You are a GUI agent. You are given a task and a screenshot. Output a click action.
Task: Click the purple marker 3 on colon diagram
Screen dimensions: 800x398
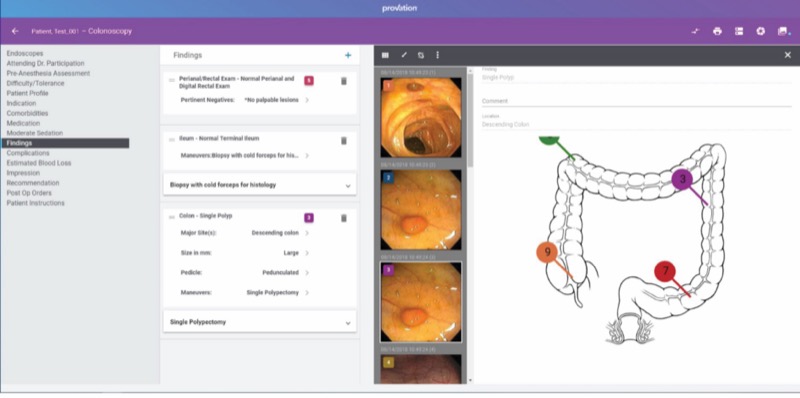pyautogui.click(x=682, y=179)
